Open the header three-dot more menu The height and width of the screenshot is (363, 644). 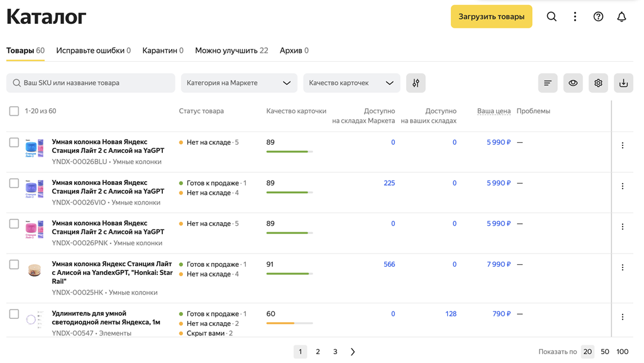coord(575,17)
